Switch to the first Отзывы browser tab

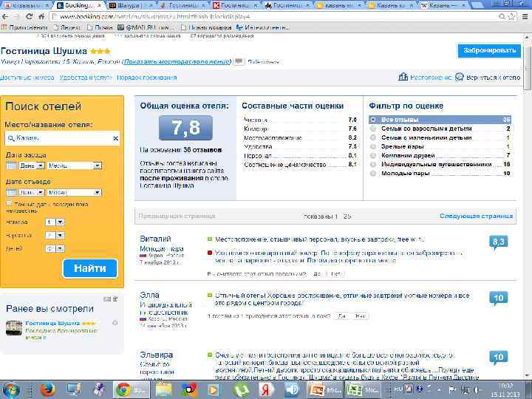tap(27, 5)
